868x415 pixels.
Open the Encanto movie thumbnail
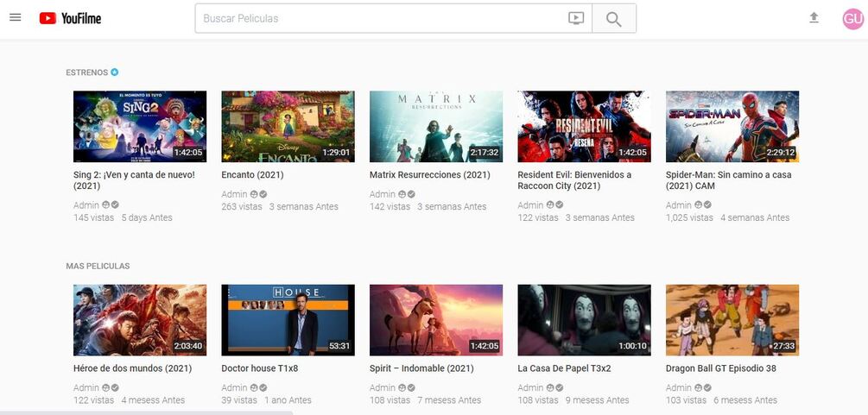point(288,126)
